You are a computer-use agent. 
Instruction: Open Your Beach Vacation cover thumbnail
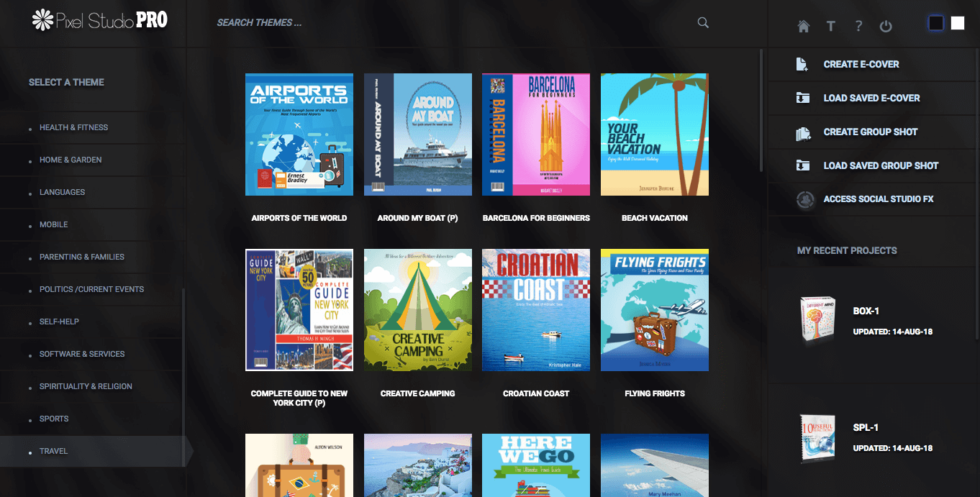click(655, 134)
